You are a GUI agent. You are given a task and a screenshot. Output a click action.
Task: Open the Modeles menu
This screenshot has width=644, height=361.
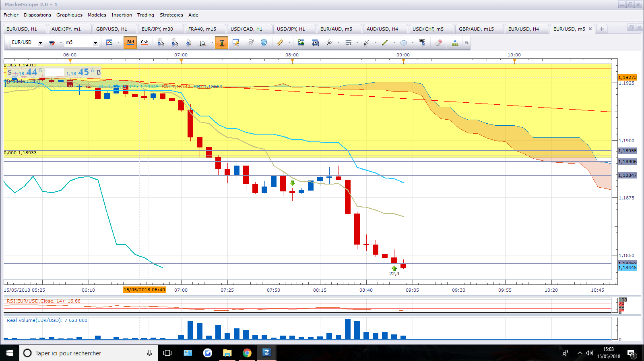click(x=97, y=15)
